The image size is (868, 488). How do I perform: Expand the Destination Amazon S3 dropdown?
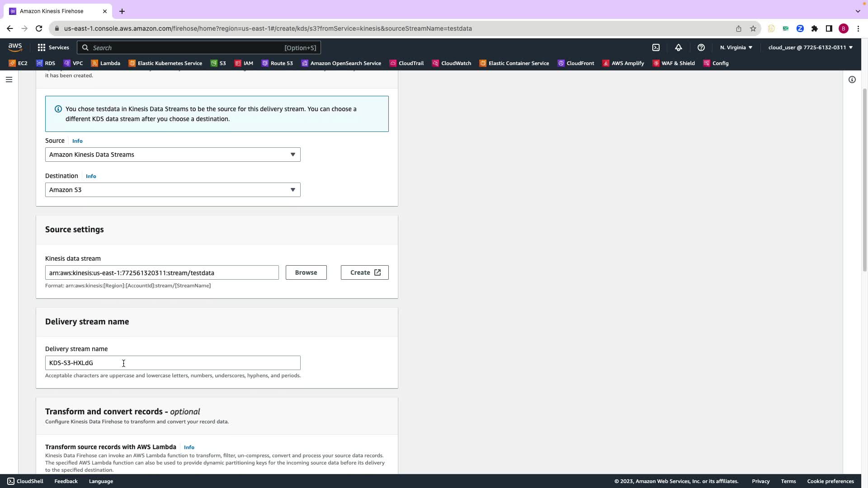click(x=173, y=190)
